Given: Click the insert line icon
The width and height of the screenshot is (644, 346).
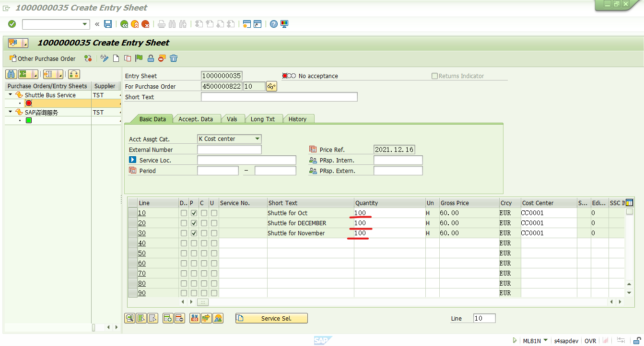Looking at the screenshot, I should (x=168, y=318).
